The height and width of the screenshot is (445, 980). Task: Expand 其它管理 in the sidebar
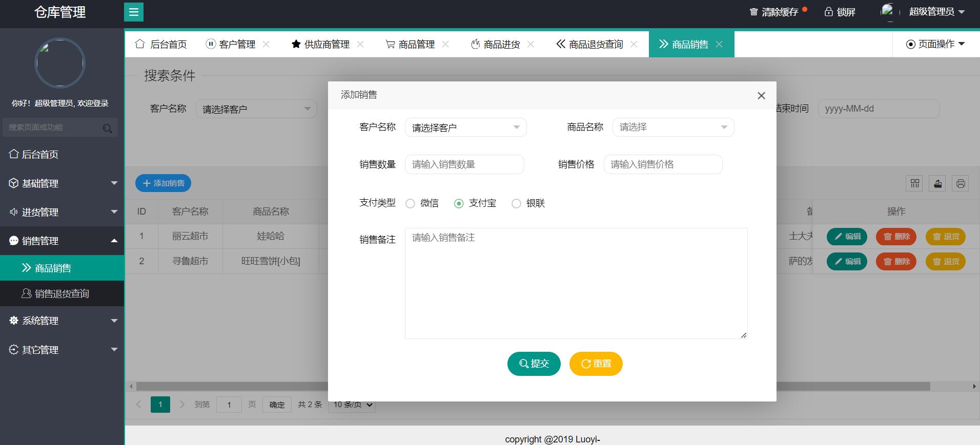tap(62, 350)
